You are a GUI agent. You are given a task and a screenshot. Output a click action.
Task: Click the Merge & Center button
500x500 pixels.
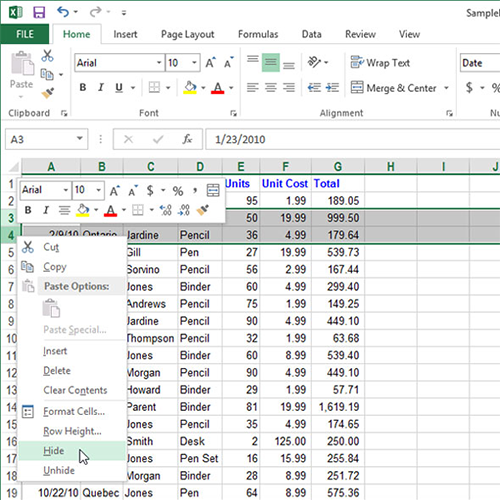[x=394, y=88]
